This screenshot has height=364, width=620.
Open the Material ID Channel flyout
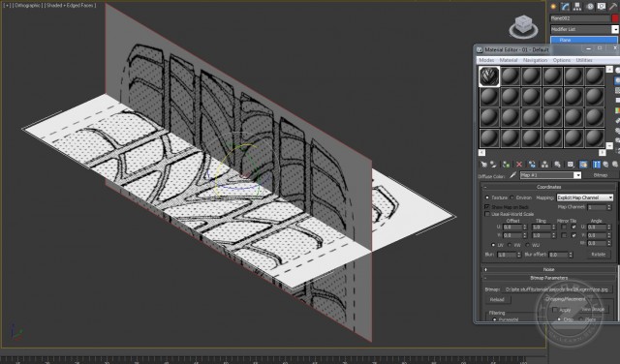571,165
